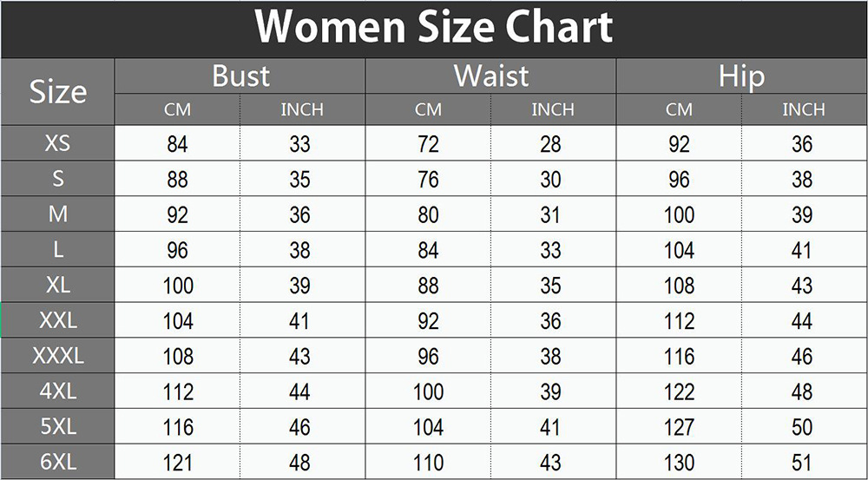Click the 6XL size row label
868x480 pixels.
click(57, 462)
